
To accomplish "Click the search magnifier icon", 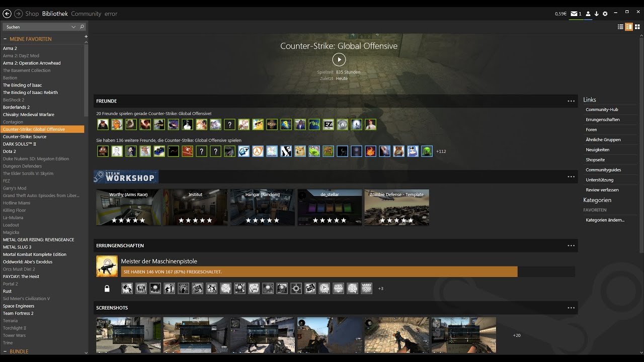I will pos(82,27).
